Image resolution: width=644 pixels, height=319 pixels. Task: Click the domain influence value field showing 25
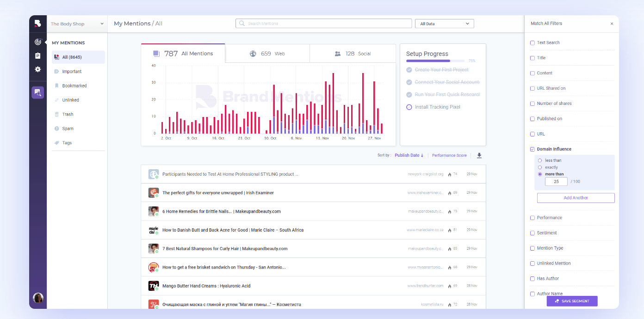pyautogui.click(x=556, y=182)
